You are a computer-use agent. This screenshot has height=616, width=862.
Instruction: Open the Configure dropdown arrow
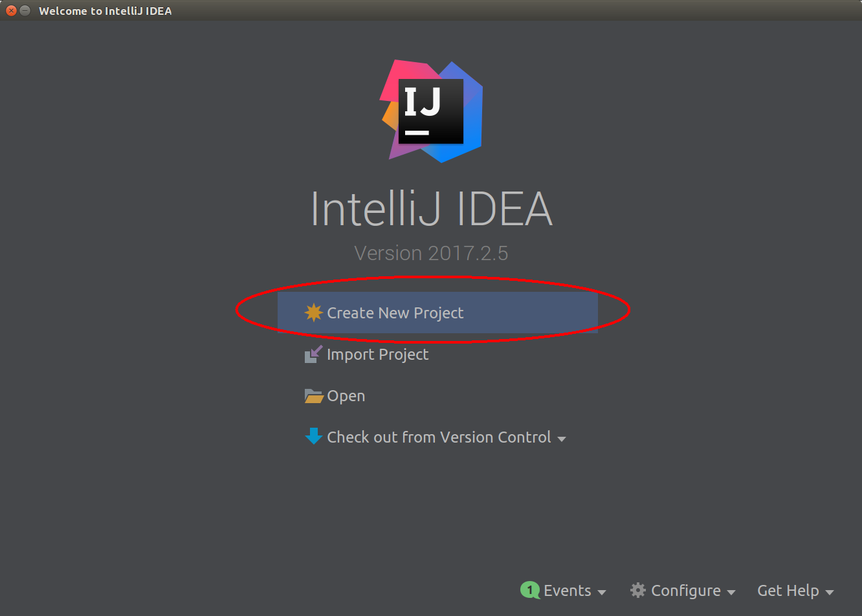(x=731, y=592)
